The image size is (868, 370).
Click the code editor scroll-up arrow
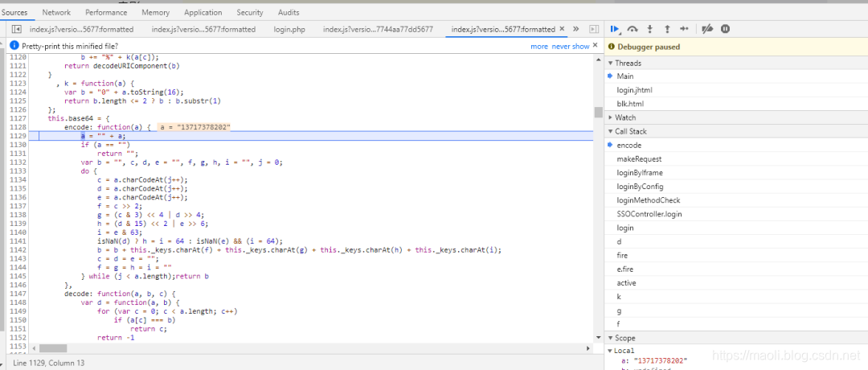598,58
